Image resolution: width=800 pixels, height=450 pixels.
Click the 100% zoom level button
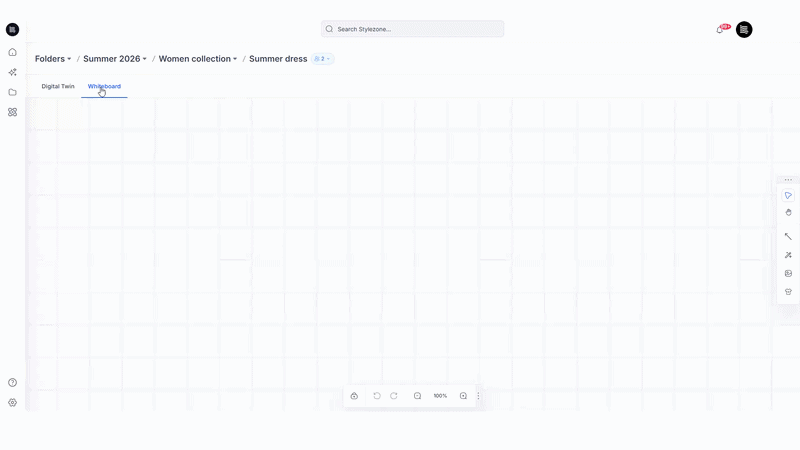(x=440, y=396)
